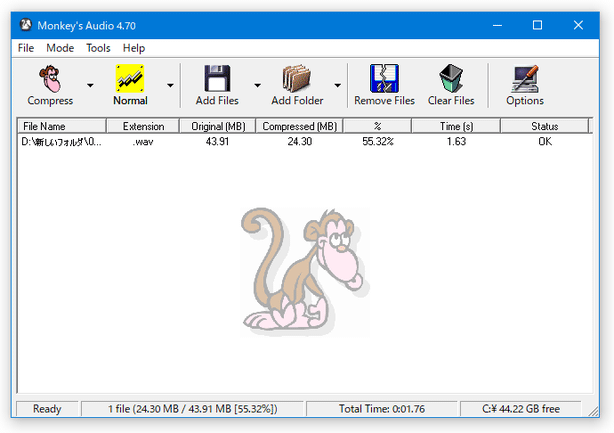Click the 1.63 time cell
Screen dimensions: 614x433
[x=456, y=142]
